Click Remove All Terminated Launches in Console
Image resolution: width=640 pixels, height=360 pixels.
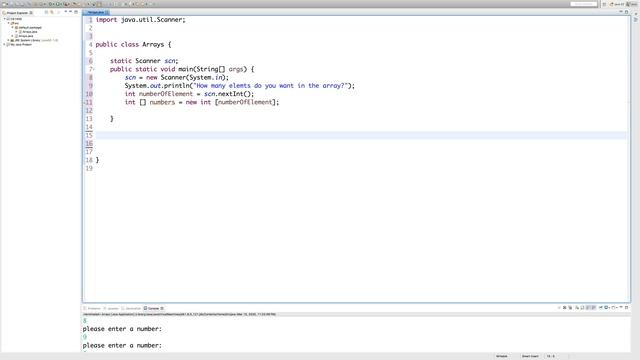pyautogui.click(x=570, y=307)
